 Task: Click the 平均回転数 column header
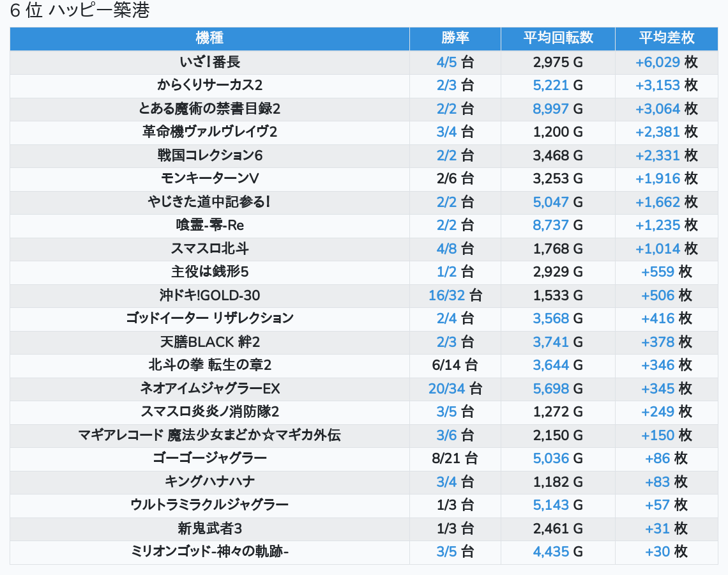tap(558, 38)
